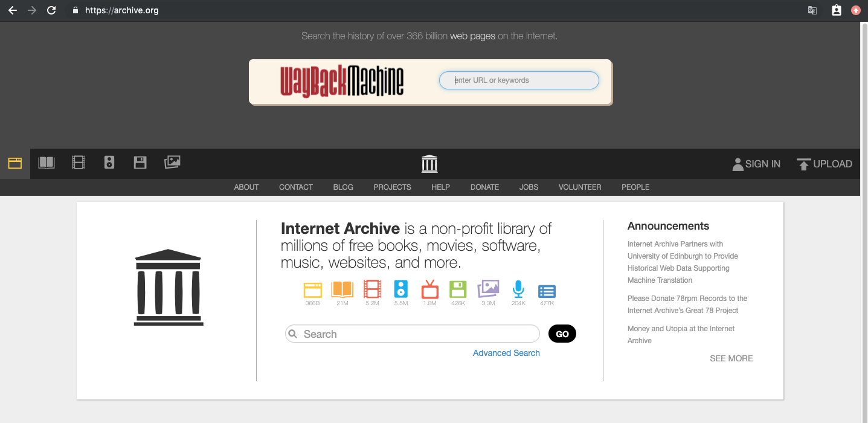Click the red update notification icon
The height and width of the screenshot is (423, 868).
pos(855,10)
